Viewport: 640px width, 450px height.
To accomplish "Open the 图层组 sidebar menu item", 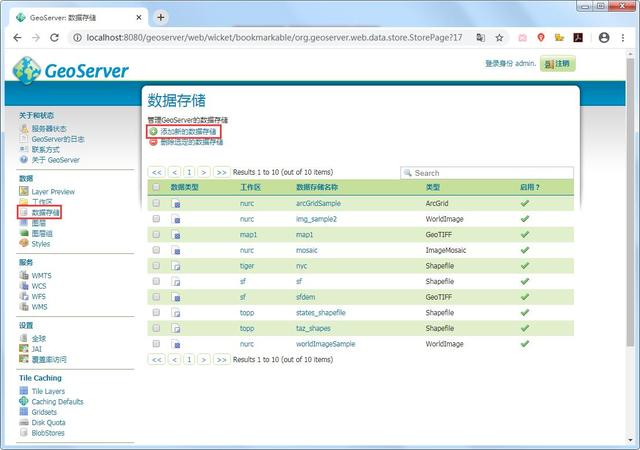I will coord(42,233).
